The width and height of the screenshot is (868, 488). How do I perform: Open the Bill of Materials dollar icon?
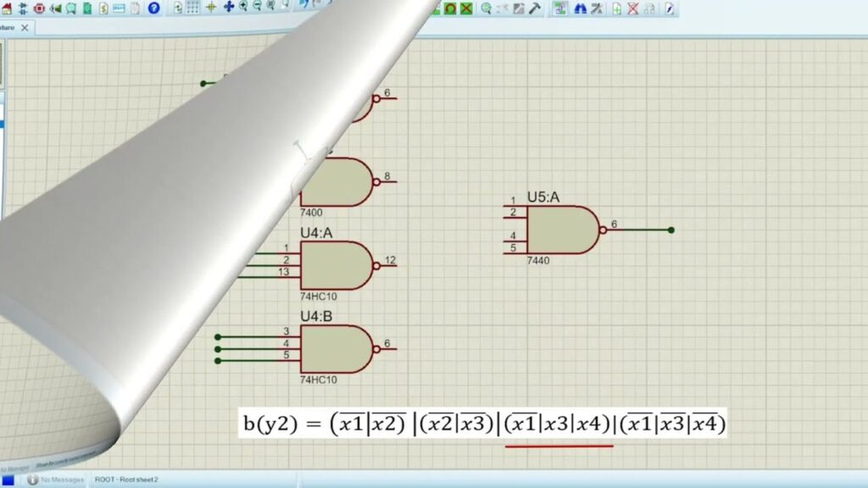click(103, 8)
